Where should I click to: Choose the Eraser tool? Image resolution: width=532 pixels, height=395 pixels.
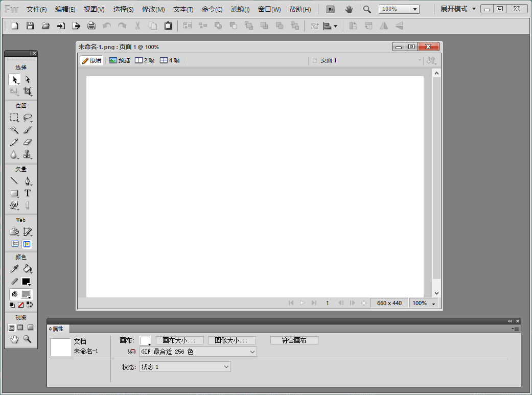pyautogui.click(x=28, y=142)
